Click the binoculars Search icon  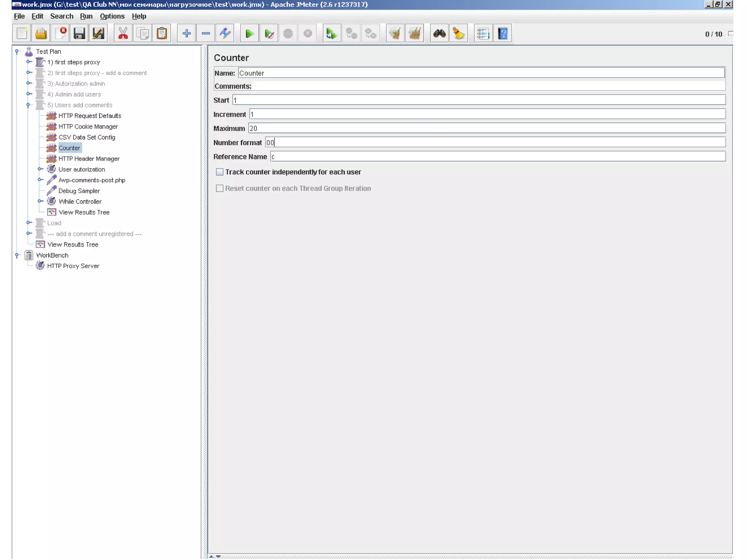pyautogui.click(x=439, y=34)
